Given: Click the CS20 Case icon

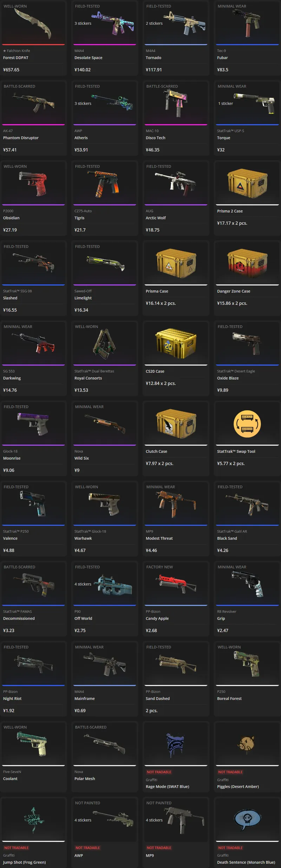Looking at the screenshot, I should pos(176,344).
